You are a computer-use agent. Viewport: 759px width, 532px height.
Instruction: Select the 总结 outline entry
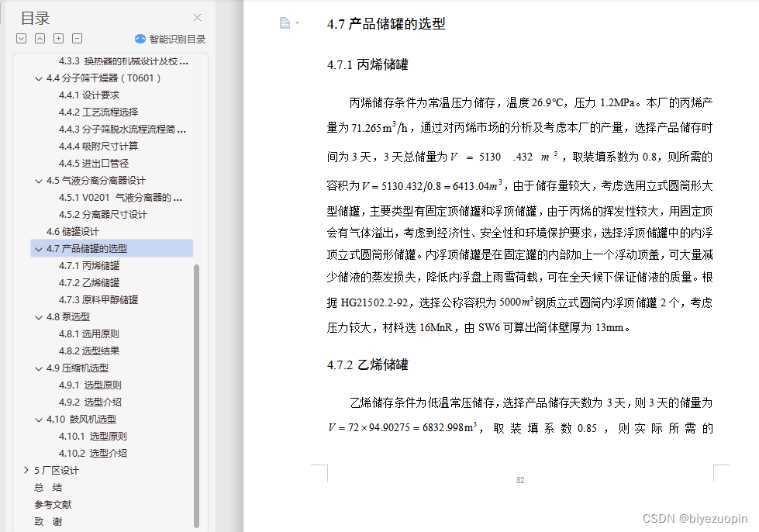point(47,487)
